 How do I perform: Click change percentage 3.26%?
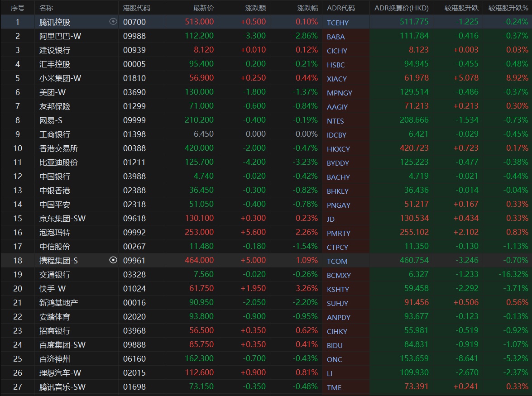click(307, 288)
